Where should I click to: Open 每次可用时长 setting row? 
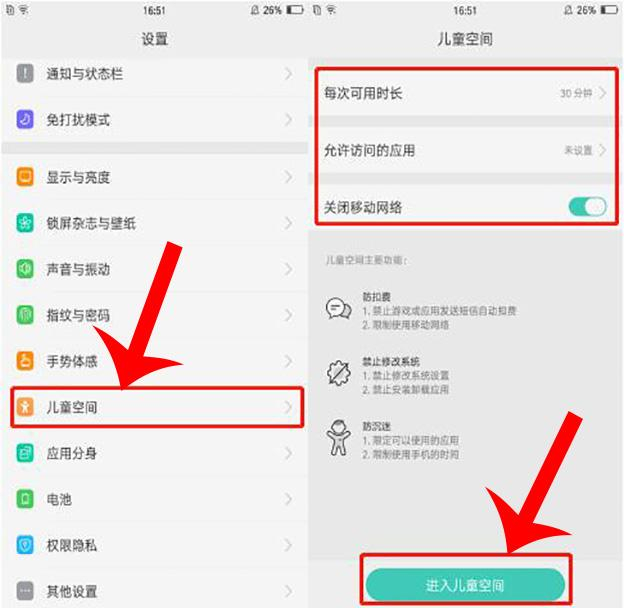(465, 93)
